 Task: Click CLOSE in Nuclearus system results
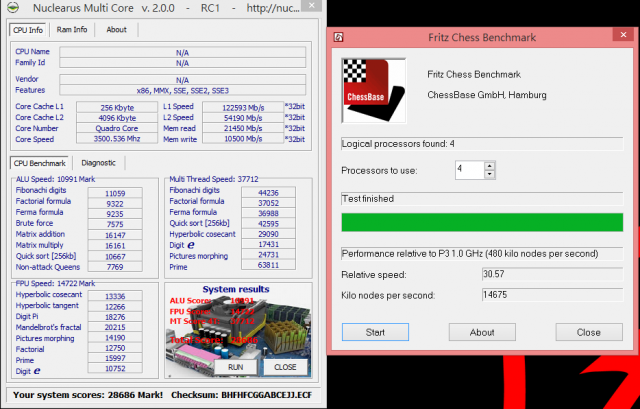(x=285, y=367)
